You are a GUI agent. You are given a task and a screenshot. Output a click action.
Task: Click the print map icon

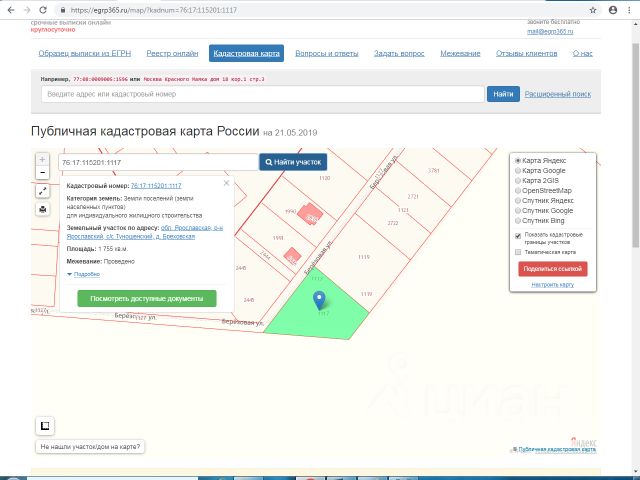click(x=42, y=209)
